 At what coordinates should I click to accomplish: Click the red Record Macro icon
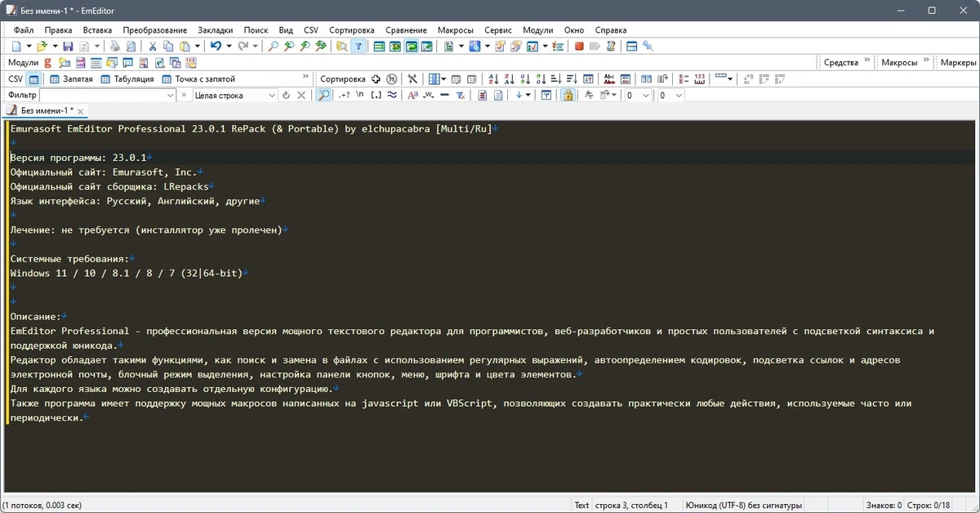point(579,47)
